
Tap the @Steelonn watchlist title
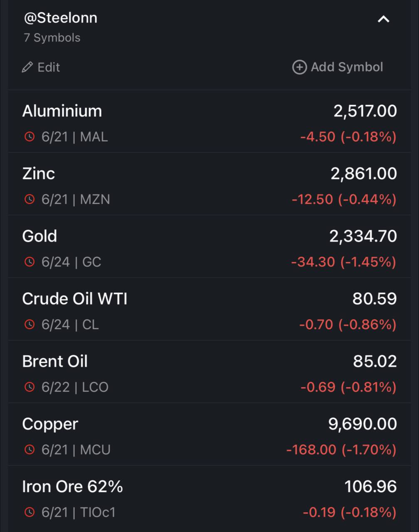click(61, 18)
